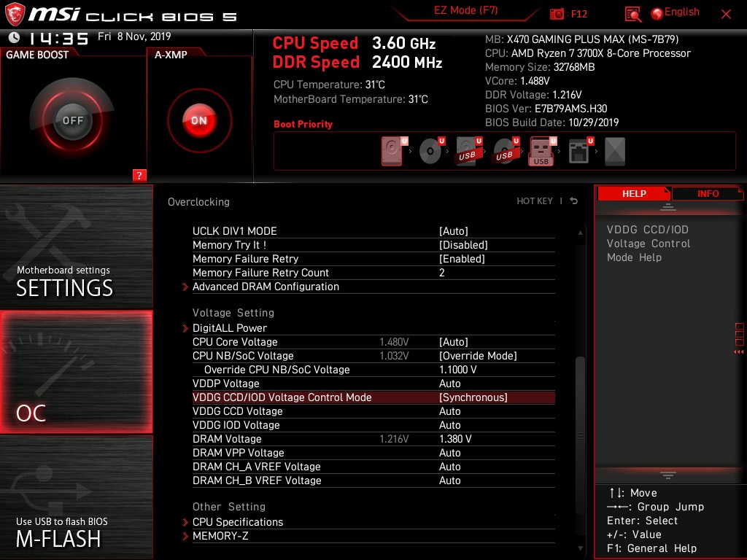The width and height of the screenshot is (747, 560).
Task: Switch to the INFO tab
Action: 708,193
